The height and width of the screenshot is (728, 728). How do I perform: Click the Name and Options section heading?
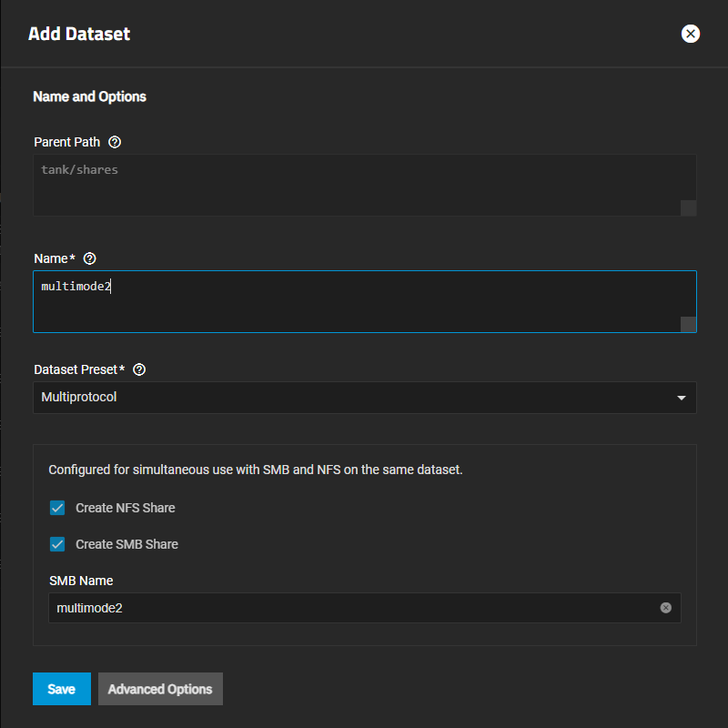coord(89,96)
